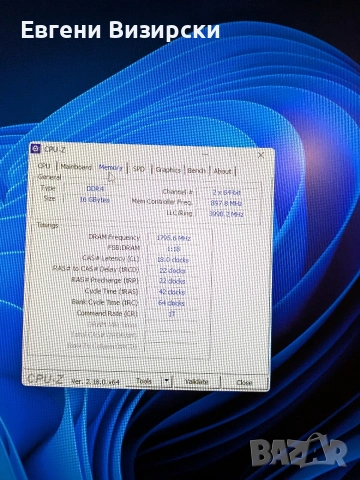
Task: Click the FSB:DRAM 1:18 ratio value
Action: pos(173,249)
